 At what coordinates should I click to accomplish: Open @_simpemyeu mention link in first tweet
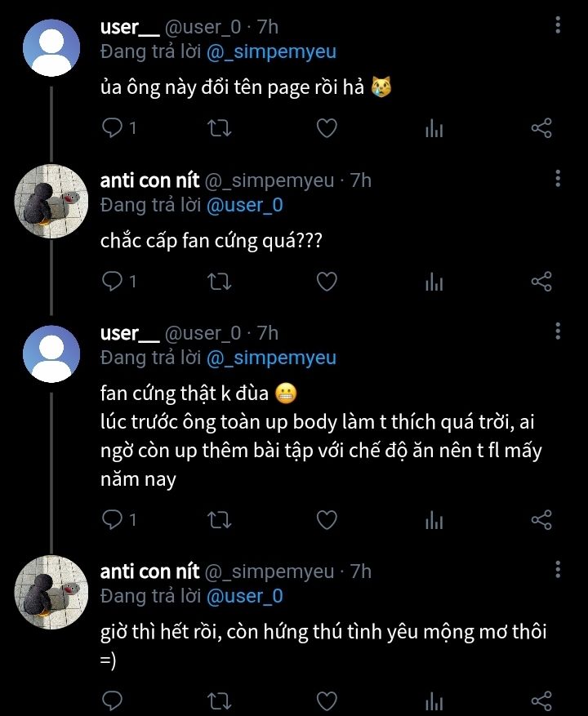pyautogui.click(x=271, y=51)
